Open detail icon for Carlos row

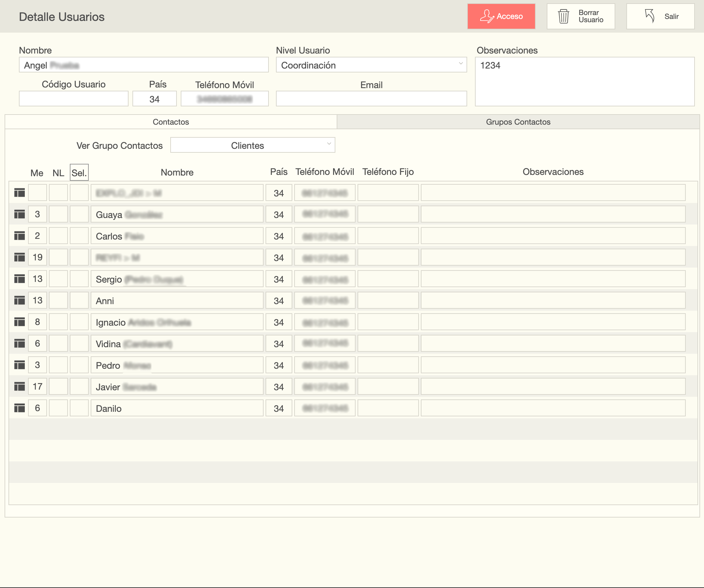click(x=20, y=236)
